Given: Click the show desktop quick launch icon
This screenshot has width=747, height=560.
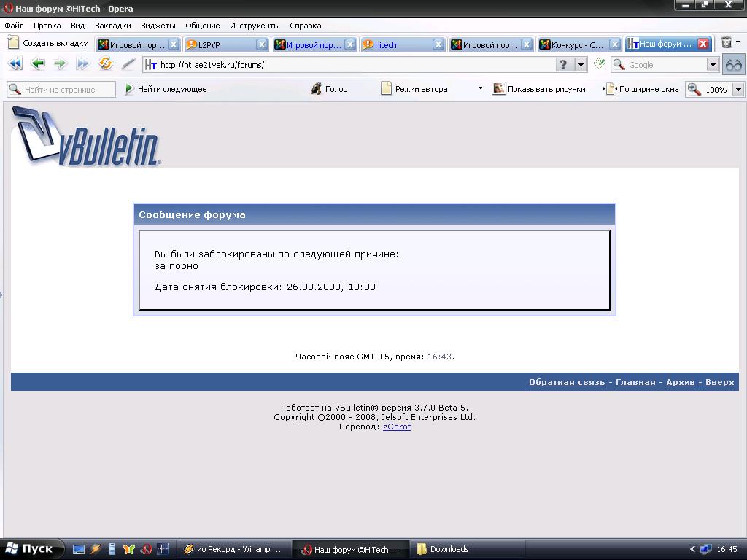Looking at the screenshot, I should [x=79, y=550].
